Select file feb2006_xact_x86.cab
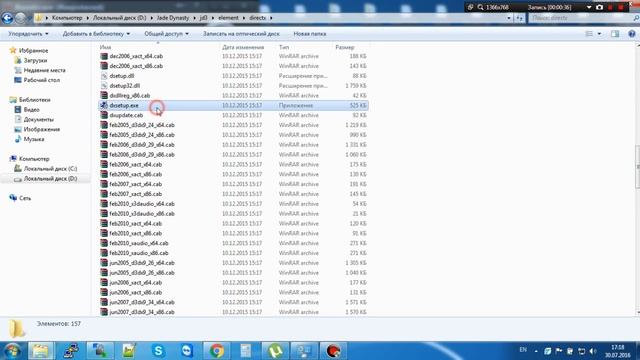This screenshot has height=360, width=640. coord(136,174)
